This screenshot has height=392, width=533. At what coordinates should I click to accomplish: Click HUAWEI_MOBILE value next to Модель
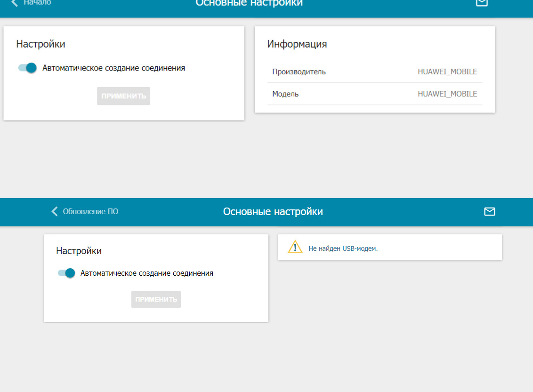pyautogui.click(x=447, y=94)
